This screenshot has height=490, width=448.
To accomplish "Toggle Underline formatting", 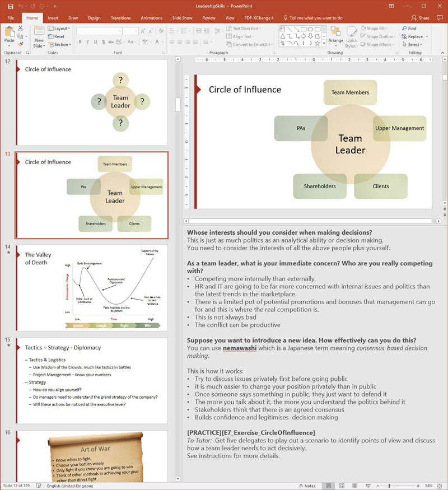I will [95, 41].
